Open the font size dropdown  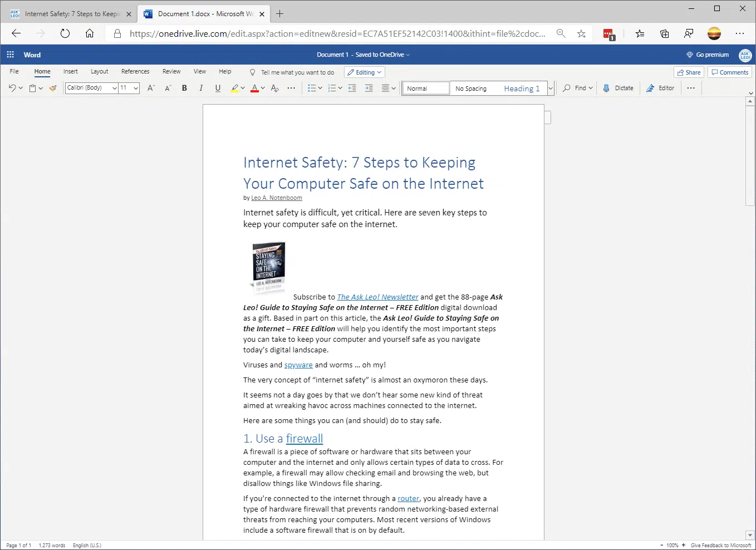tap(136, 88)
